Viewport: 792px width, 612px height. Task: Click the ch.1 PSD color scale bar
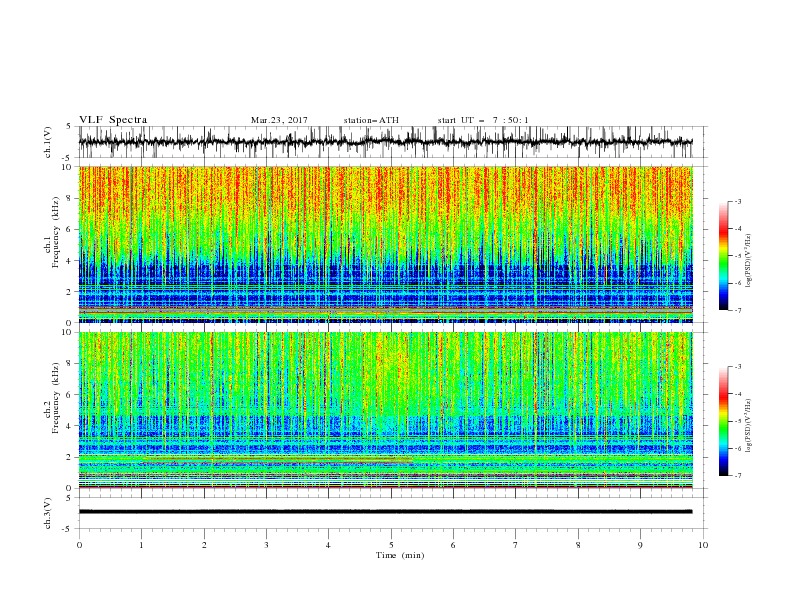pyautogui.click(x=723, y=256)
